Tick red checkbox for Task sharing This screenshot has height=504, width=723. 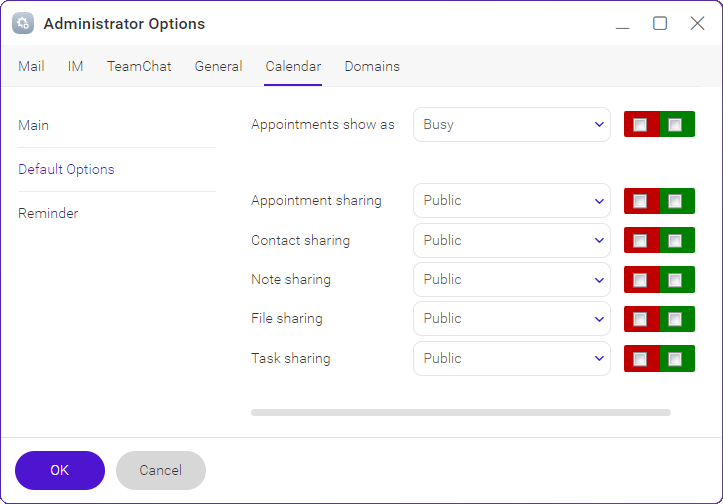[640, 359]
